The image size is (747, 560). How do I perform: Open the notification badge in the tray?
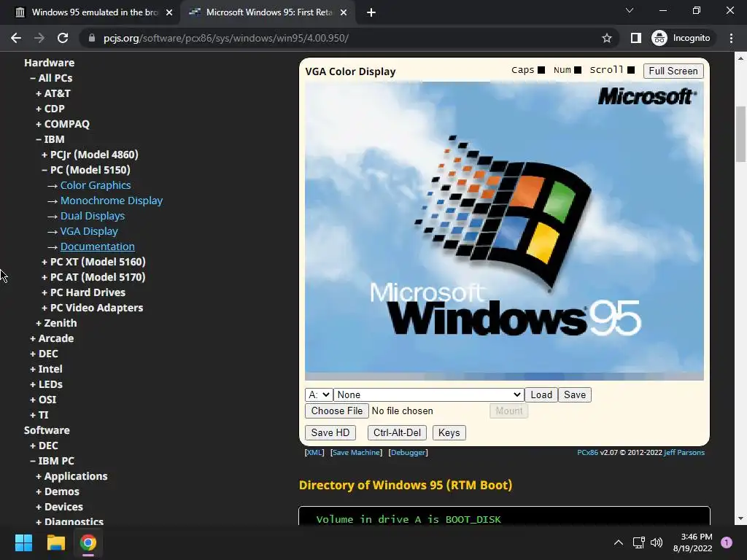click(727, 542)
